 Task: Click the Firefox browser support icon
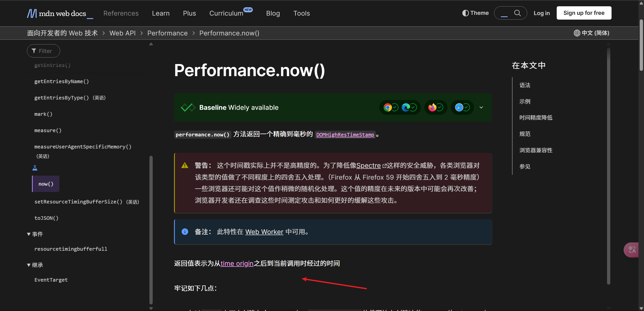click(x=432, y=108)
